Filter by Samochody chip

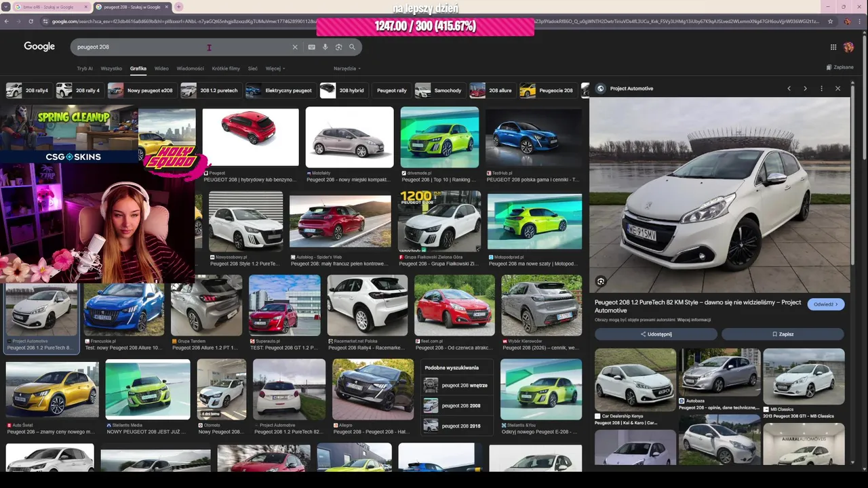point(439,90)
